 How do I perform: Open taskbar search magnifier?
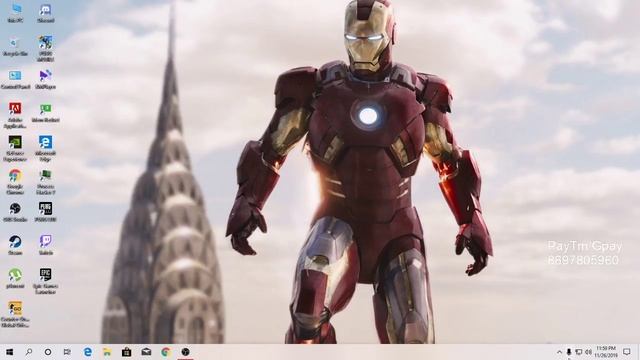(x=29, y=352)
